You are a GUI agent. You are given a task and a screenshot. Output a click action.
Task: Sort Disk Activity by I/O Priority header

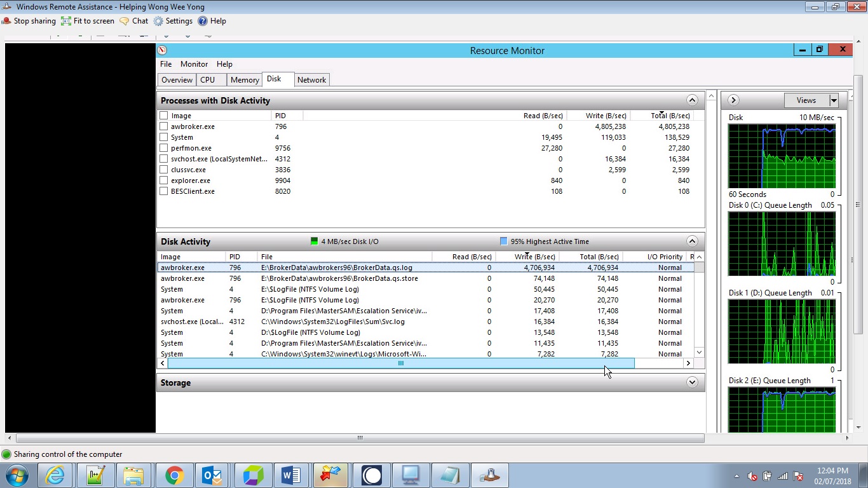[654, 257]
